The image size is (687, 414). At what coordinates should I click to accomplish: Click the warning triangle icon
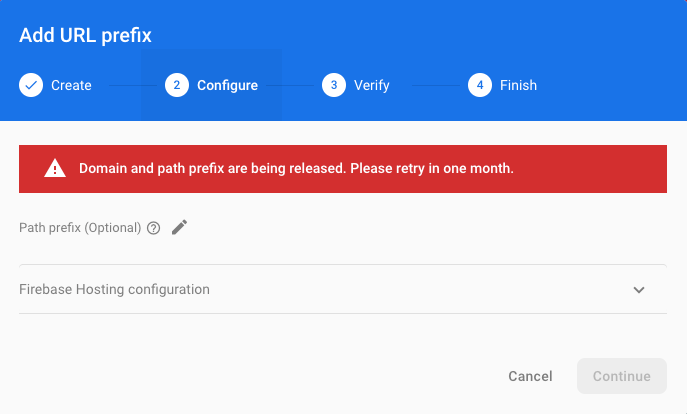pyautogui.click(x=55, y=169)
